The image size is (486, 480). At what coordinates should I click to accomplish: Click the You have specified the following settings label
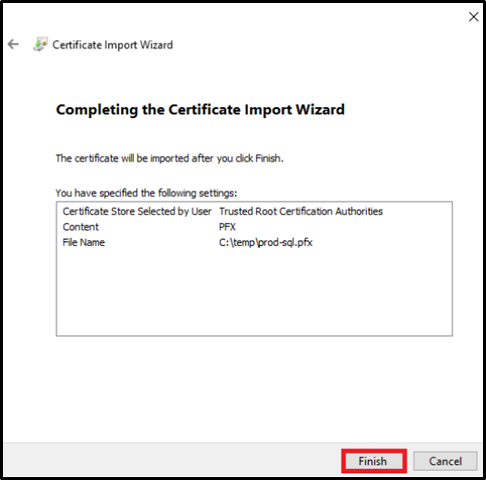[146, 193]
